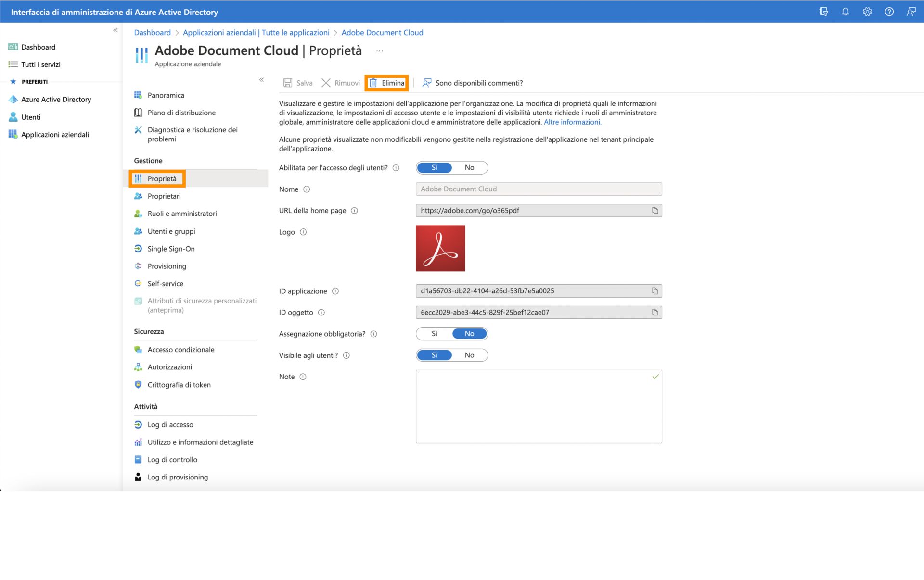Set Abilitata per l'accesso degli utenti to No
Viewport: 924px width, 580px height.
(469, 168)
